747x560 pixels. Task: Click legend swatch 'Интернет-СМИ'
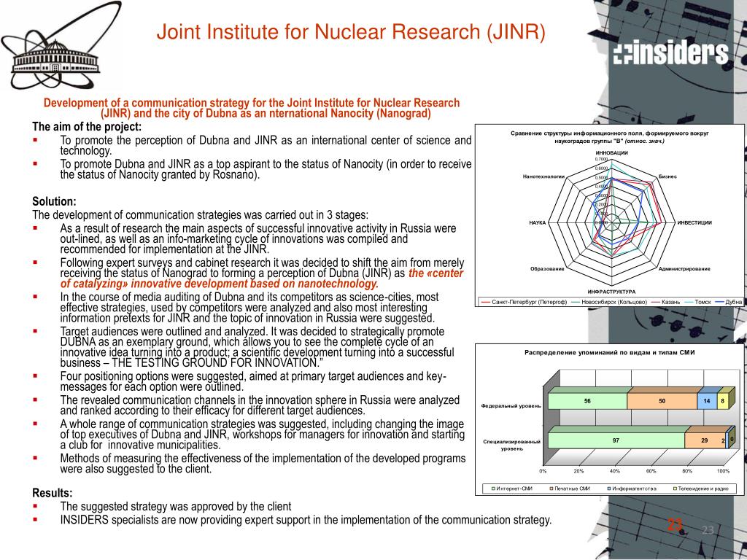[495, 489]
